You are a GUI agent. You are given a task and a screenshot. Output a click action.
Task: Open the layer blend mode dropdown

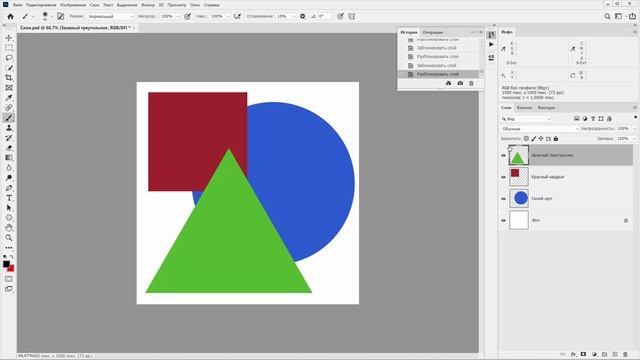(x=540, y=129)
